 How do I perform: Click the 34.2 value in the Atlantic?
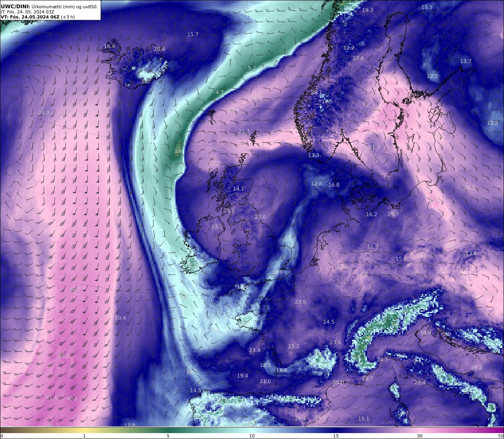pyautogui.click(x=74, y=289)
